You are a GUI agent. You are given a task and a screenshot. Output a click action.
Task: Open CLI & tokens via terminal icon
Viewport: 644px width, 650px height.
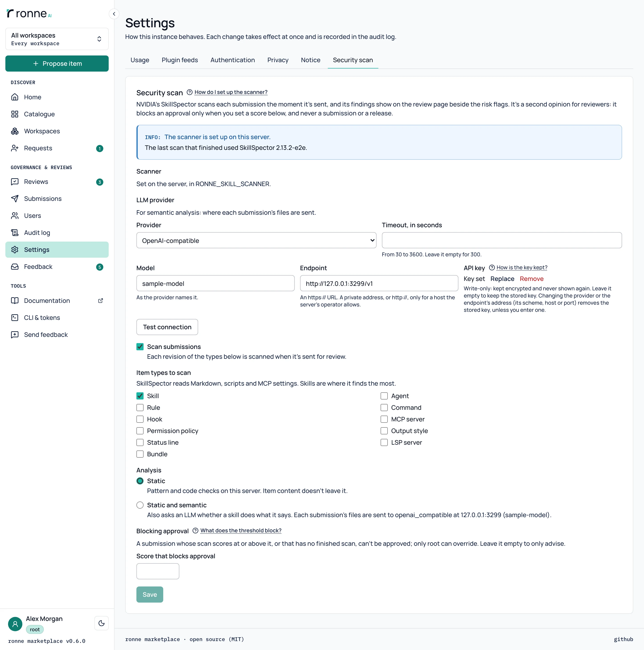point(15,318)
